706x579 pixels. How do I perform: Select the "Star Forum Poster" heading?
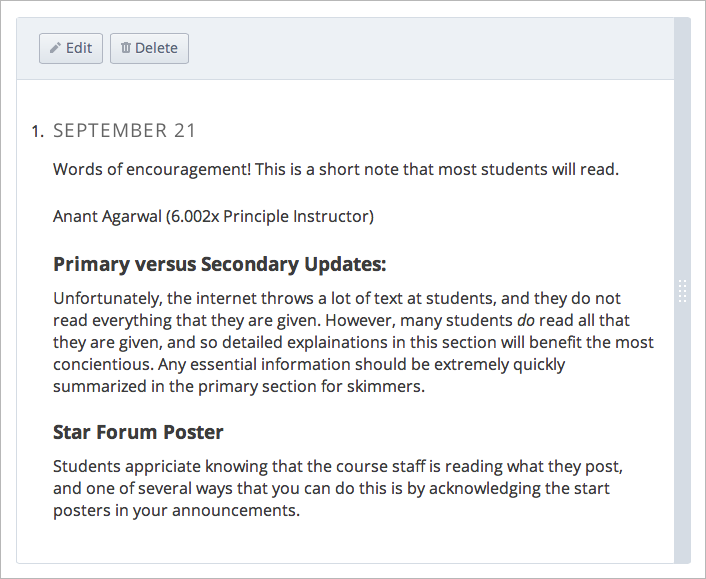click(x=138, y=432)
